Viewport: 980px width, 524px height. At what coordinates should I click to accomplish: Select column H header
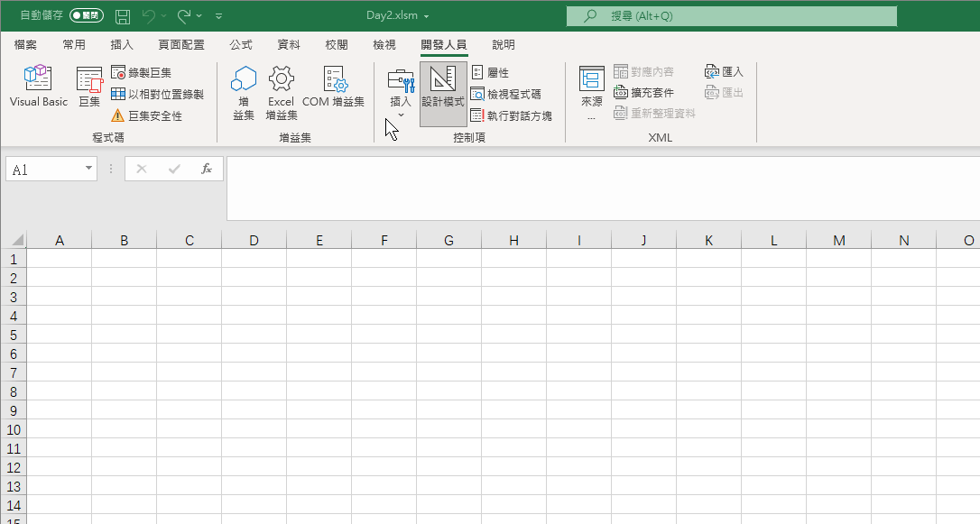pyautogui.click(x=513, y=241)
